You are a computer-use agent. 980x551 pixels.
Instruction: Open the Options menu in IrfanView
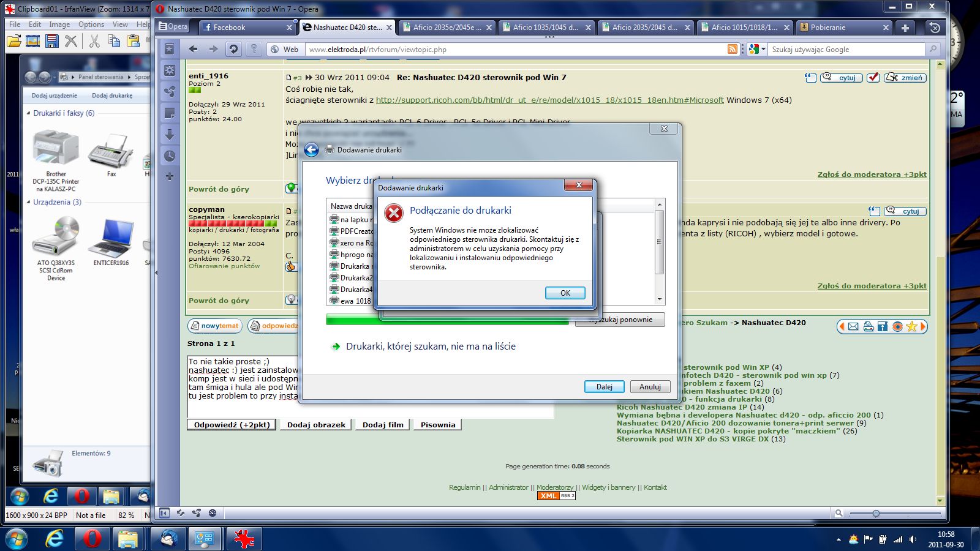point(91,24)
